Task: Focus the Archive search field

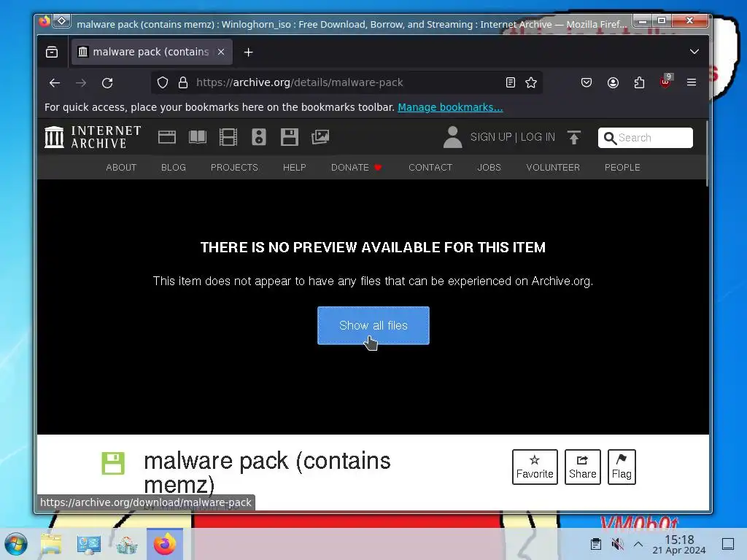Action: tap(646, 138)
